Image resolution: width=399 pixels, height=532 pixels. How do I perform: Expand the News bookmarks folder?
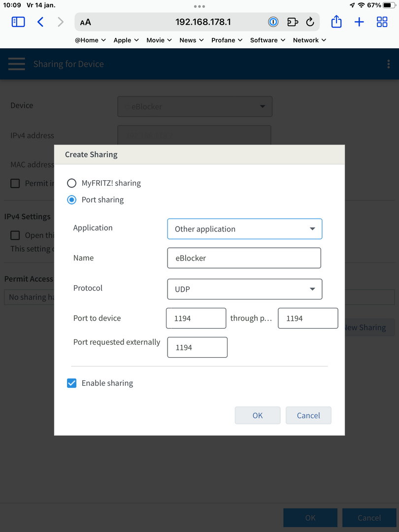click(192, 40)
